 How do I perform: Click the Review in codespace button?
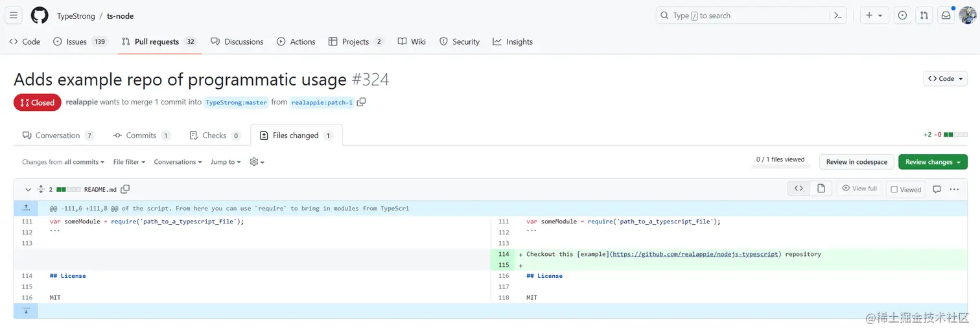point(856,162)
